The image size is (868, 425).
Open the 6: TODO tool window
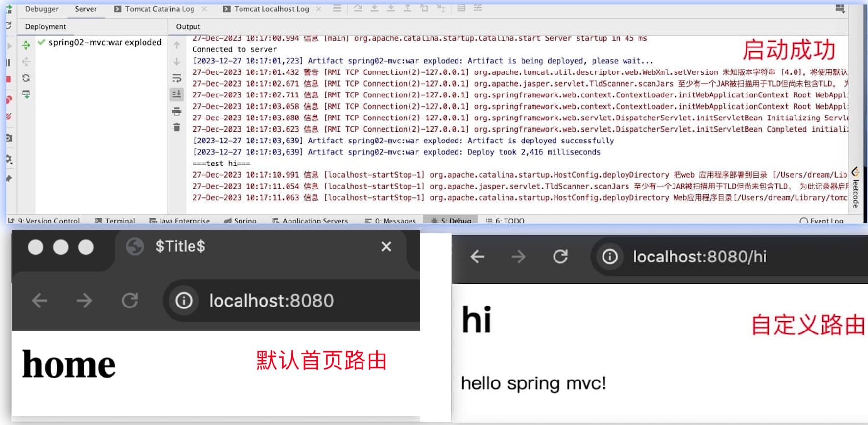(x=505, y=221)
